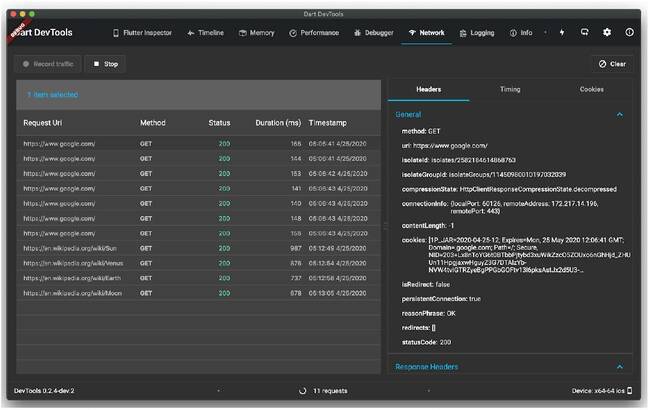Click the Record traffic button
Viewport: 648px width, 410px height.
48,64
